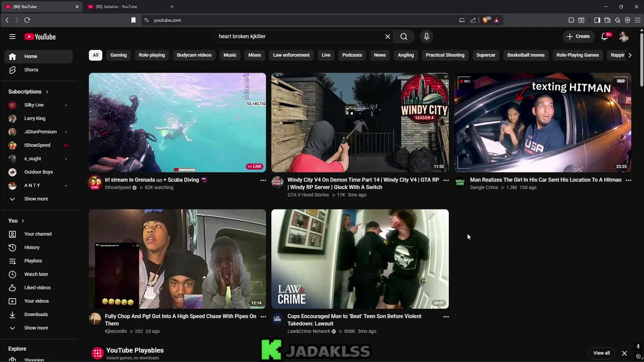Share page icon in address bar

pos(473,20)
